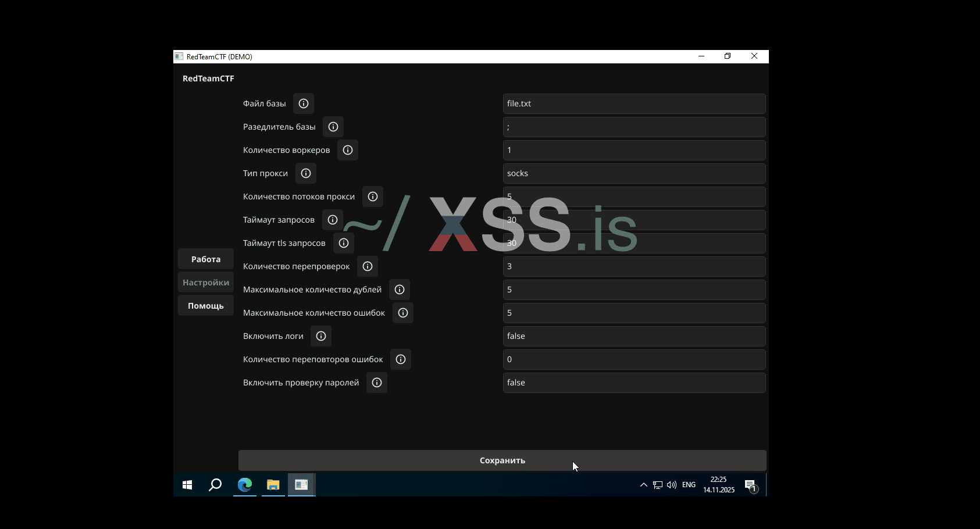
Task: Focus the Тип прокси field showing socks
Action: tap(634, 173)
